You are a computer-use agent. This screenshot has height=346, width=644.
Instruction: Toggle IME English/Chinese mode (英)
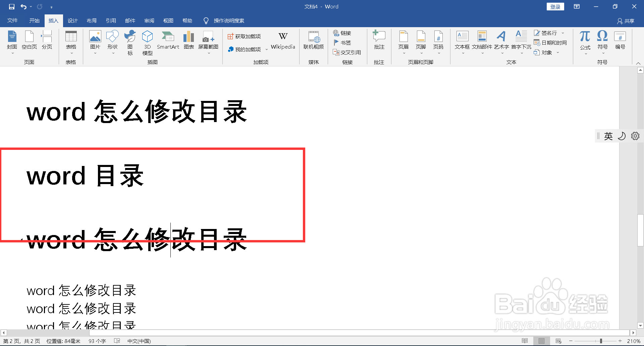tap(608, 136)
